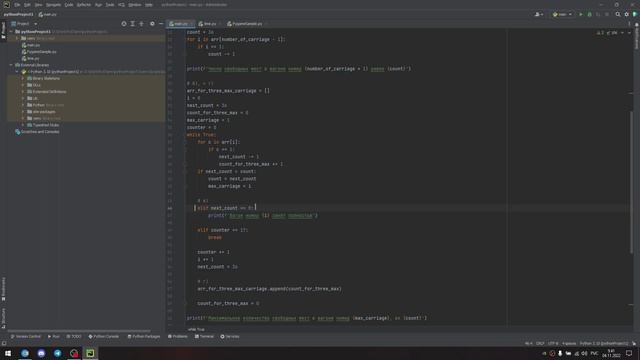
Task: Expand the DLLs library folder
Action: pos(23,85)
